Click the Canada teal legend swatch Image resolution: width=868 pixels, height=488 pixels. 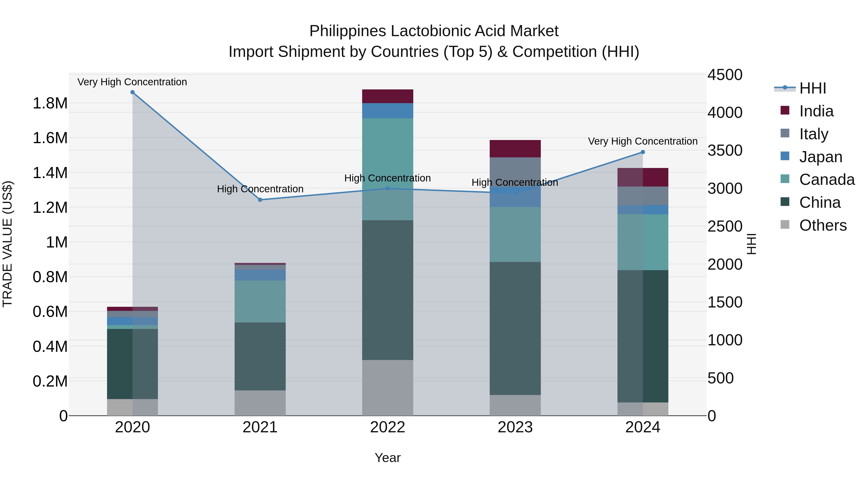tap(785, 179)
